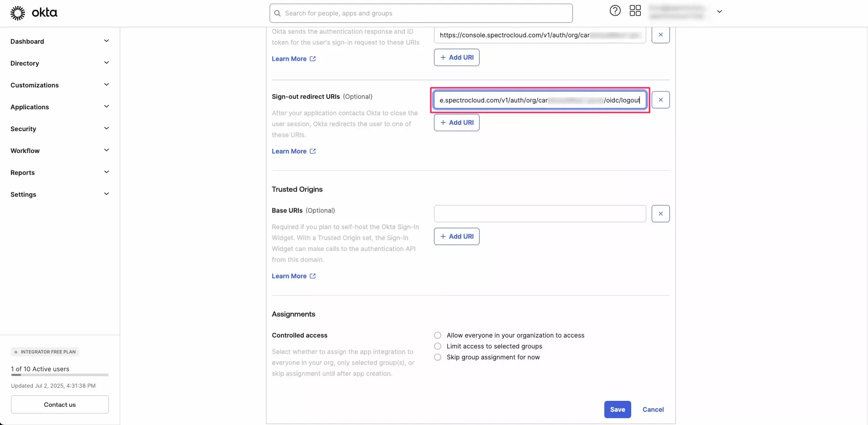This screenshot has width=868, height=425.
Task: Remove the sign-in redirect URI via X icon
Action: click(x=661, y=35)
